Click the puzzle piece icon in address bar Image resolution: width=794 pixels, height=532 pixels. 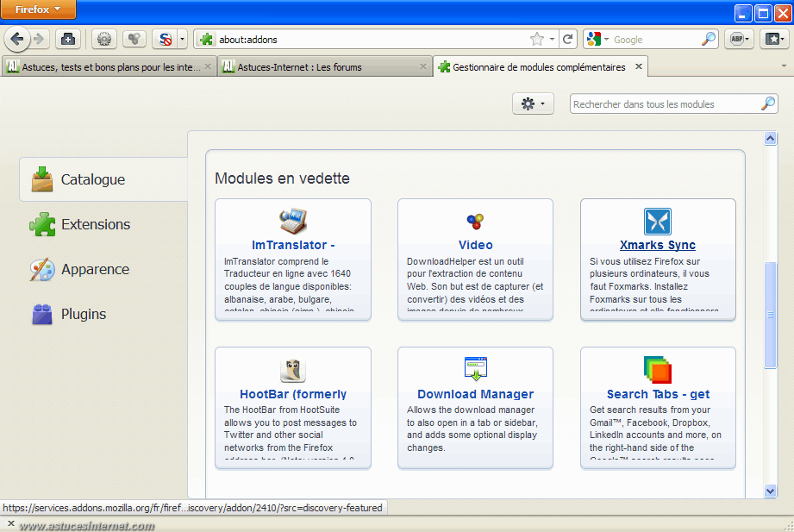tap(207, 39)
